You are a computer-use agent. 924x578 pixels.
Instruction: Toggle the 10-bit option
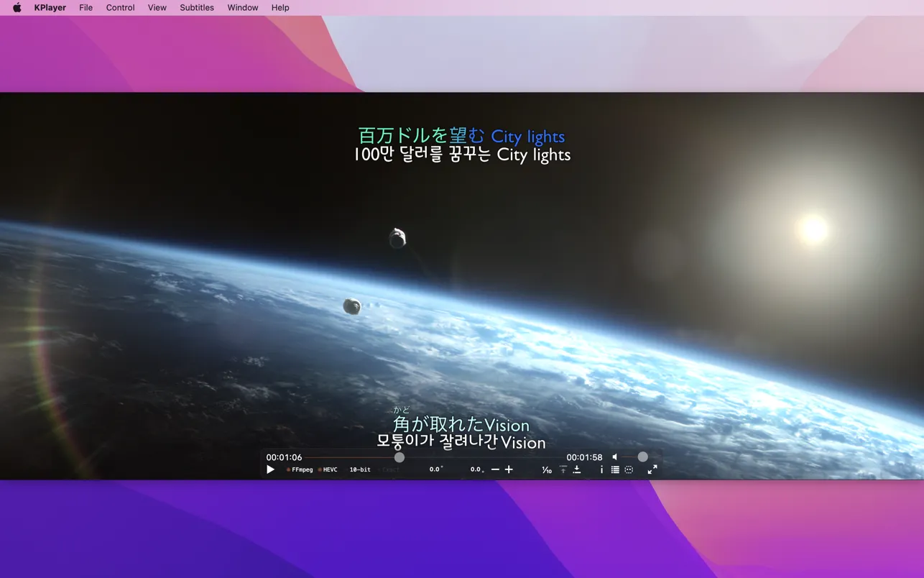(360, 469)
